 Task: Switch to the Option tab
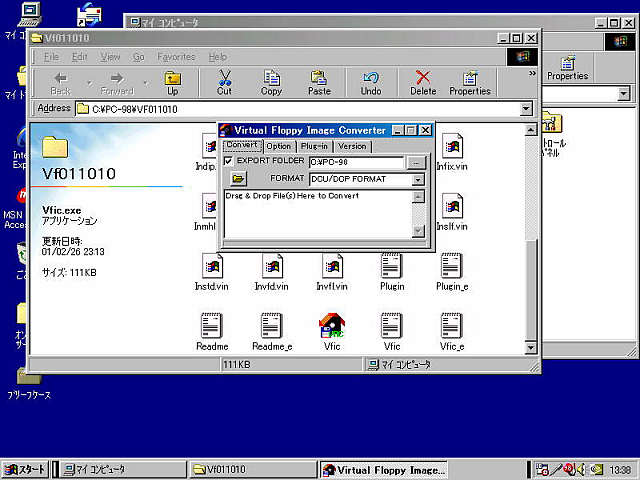pos(279,146)
